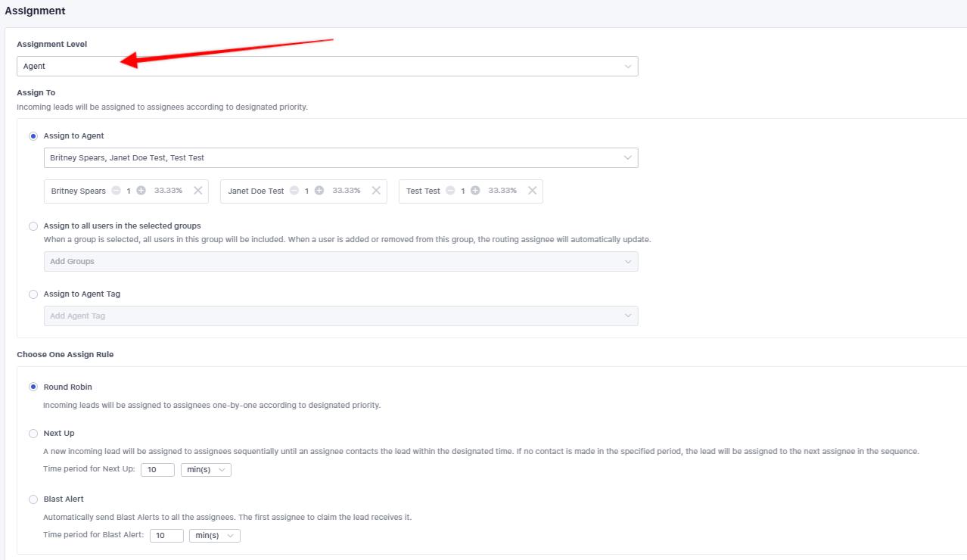Decrease Test Test weight with minus icon

[450, 191]
